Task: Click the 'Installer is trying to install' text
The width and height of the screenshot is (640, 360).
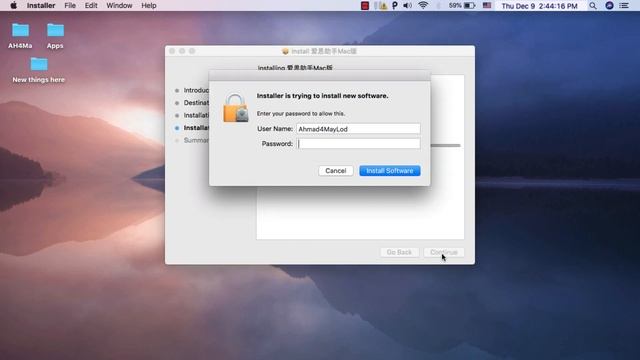Action: (322, 96)
